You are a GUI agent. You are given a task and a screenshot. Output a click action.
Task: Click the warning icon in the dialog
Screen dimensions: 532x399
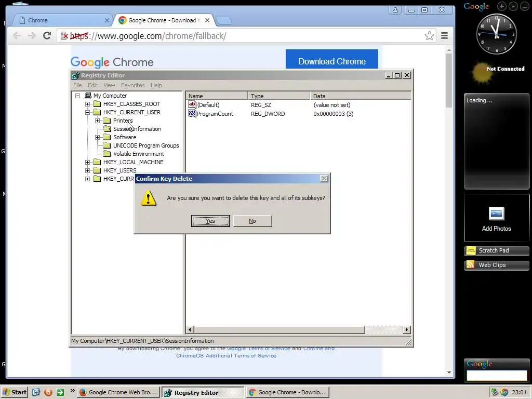149,198
